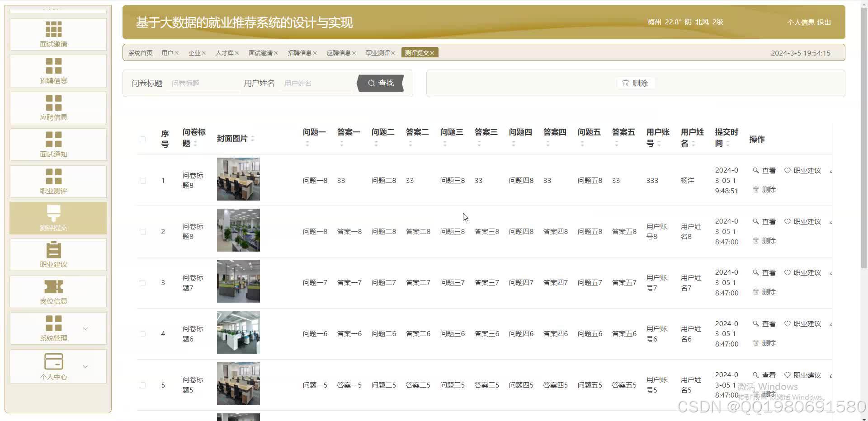Screen dimensions: 868x421
Task: Click the cover image thumbnail in row 2
Action: [238, 230]
